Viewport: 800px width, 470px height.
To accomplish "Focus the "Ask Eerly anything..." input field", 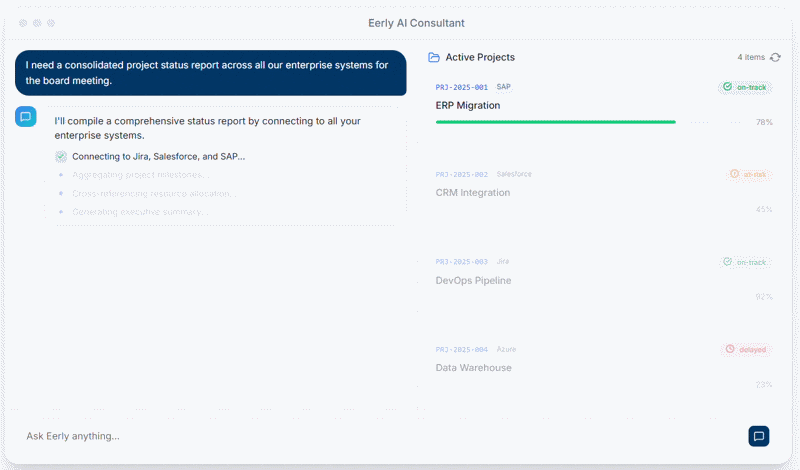I will click(x=380, y=436).
